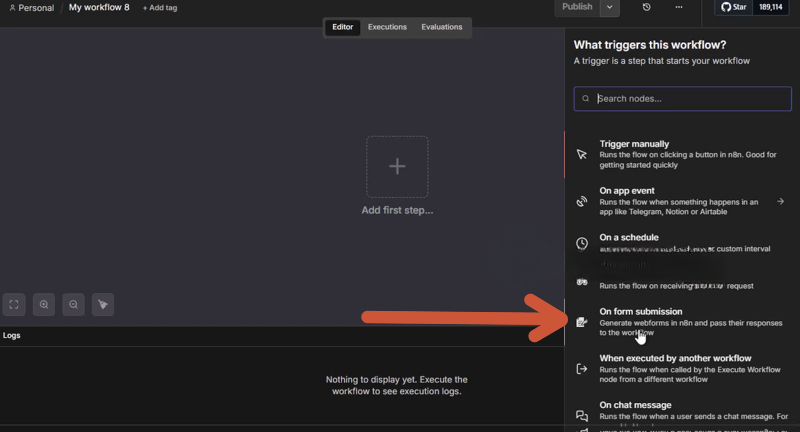Open the three-dot more options menu
Viewport: 800px width, 432px height.
679,7
